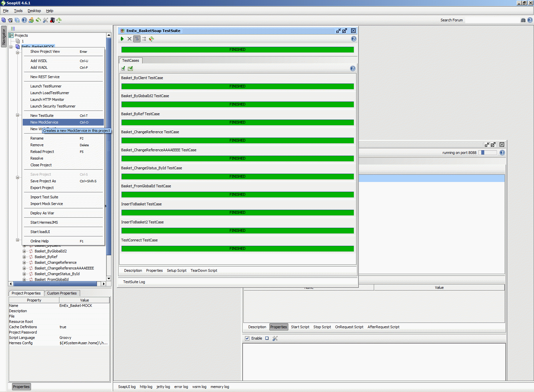Collapse the EmEx_Basket-MOCK project node
Screen dimensions: 534x392
11,47
